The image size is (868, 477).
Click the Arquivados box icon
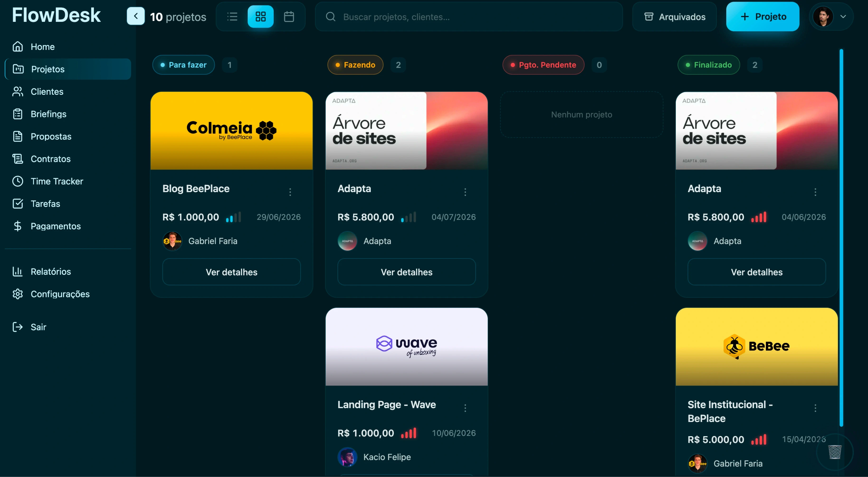click(649, 17)
